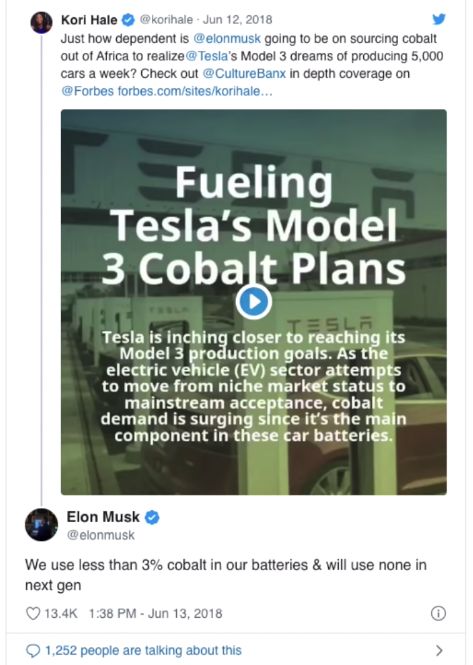
Task: Open the Jun 12, 2018 timestamp
Action: pos(238,20)
